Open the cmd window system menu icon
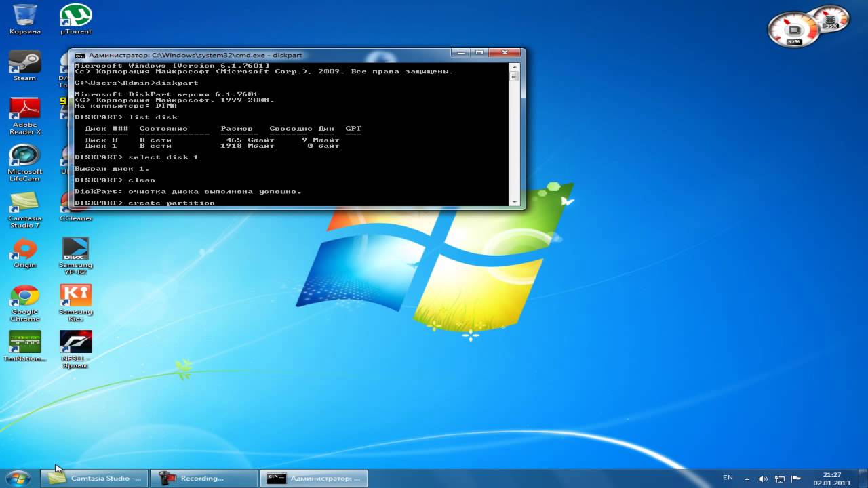The image size is (868, 488). pos(79,55)
